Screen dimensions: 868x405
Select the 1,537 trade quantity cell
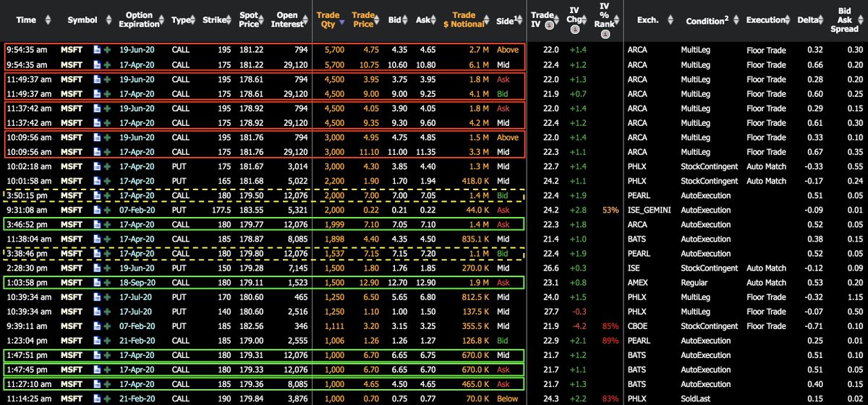pyautogui.click(x=336, y=253)
